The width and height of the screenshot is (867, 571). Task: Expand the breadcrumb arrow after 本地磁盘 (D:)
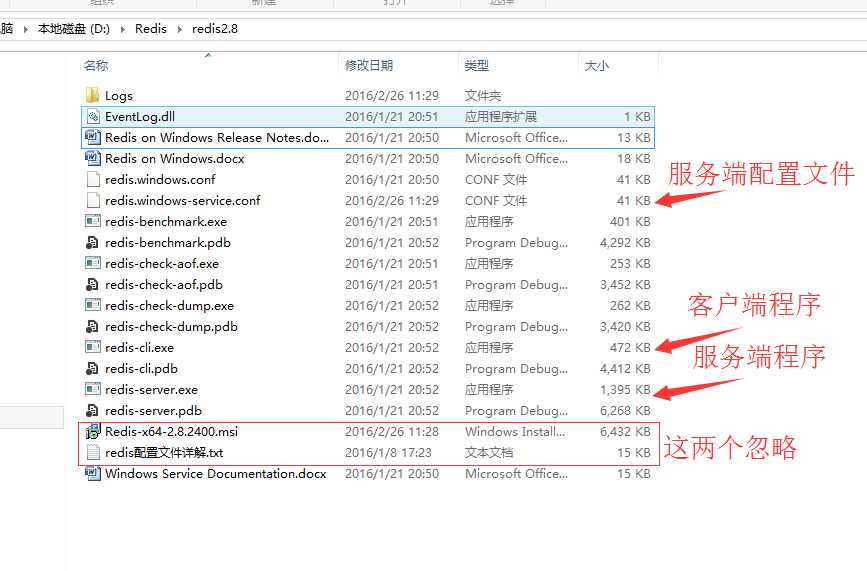(x=123, y=29)
